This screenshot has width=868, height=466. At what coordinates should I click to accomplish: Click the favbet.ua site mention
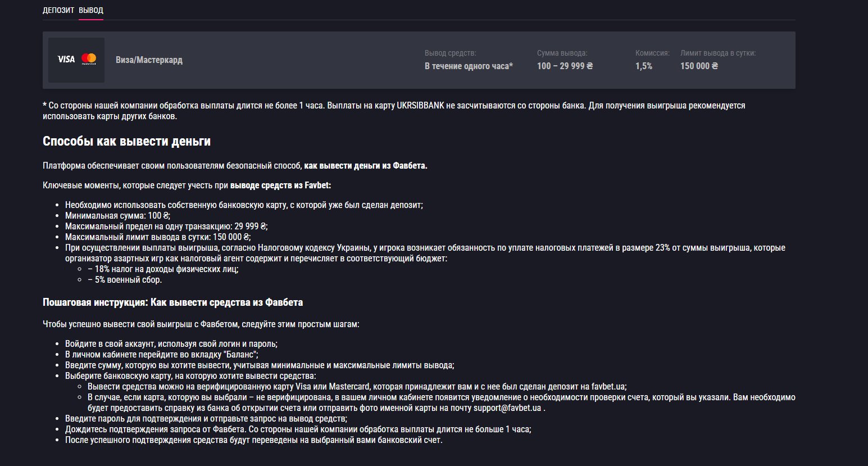point(608,387)
